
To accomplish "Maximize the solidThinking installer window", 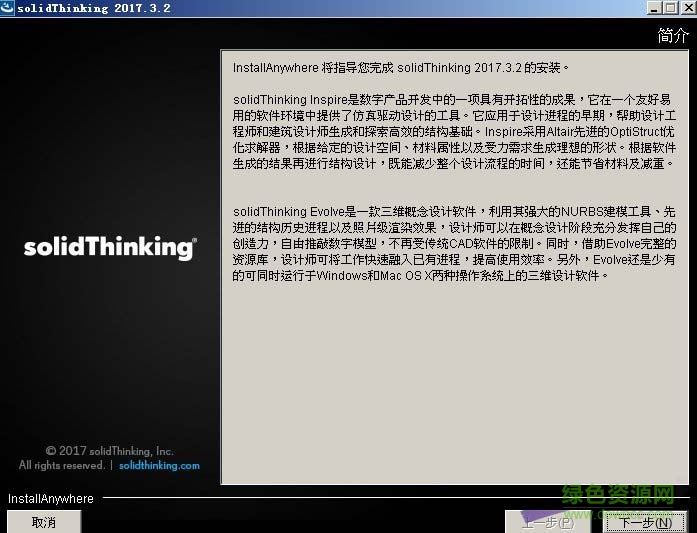I will [670, 8].
